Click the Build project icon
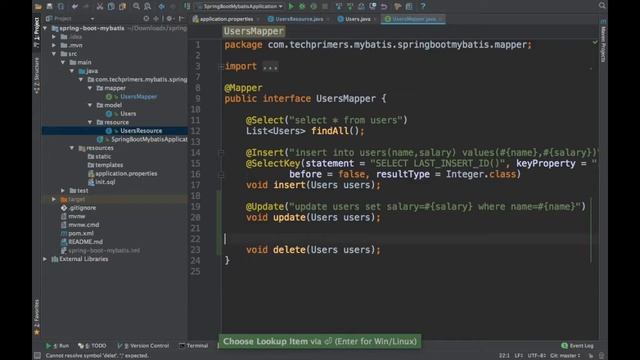The width and height of the screenshot is (640, 360). pyautogui.click(x=187, y=6)
